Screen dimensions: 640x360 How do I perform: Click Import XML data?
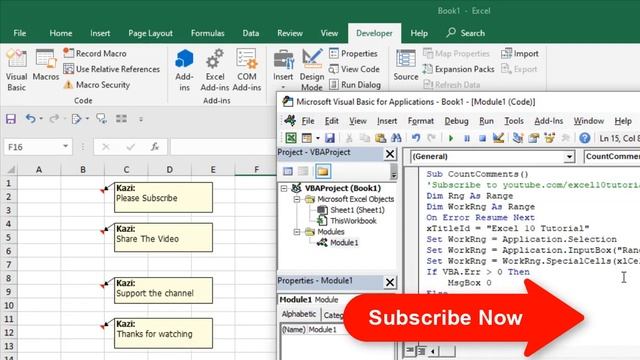click(x=520, y=53)
